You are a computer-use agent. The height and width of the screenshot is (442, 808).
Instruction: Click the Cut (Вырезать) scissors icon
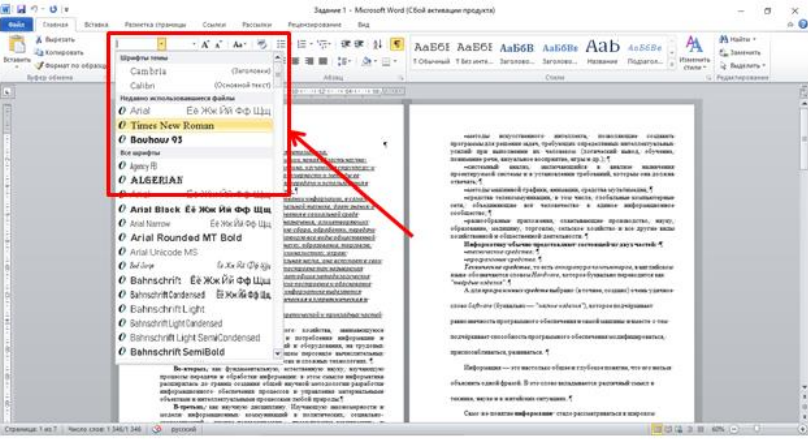click(x=40, y=39)
